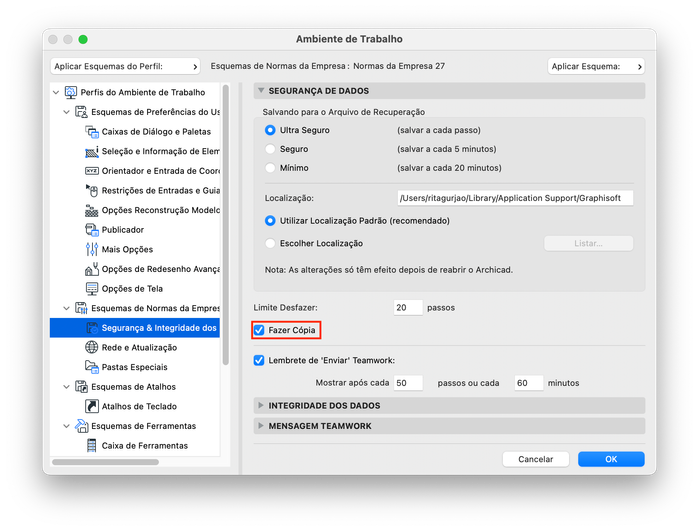Image resolution: width=699 pixels, height=531 pixels.
Task: Click the green zoom window button
Action: click(83, 39)
